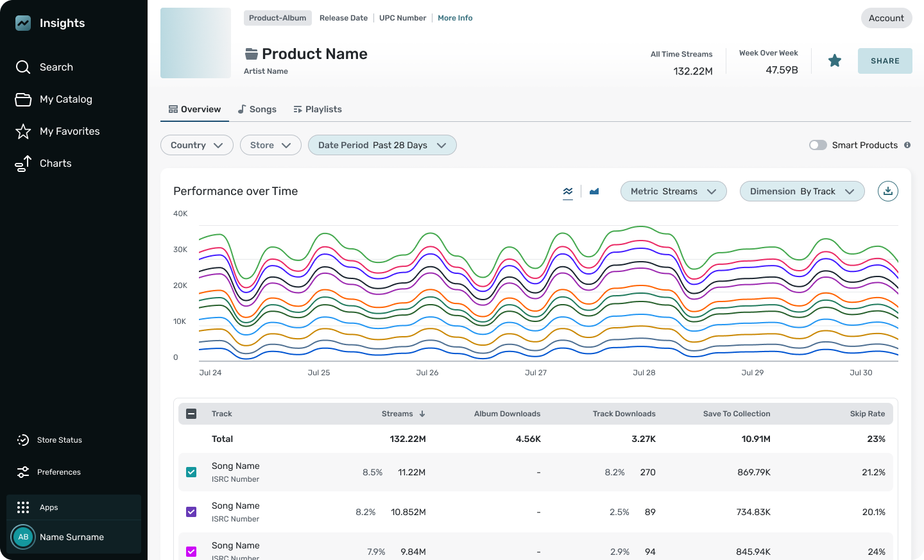
Task: Open the Apps grid icon
Action: (23, 507)
